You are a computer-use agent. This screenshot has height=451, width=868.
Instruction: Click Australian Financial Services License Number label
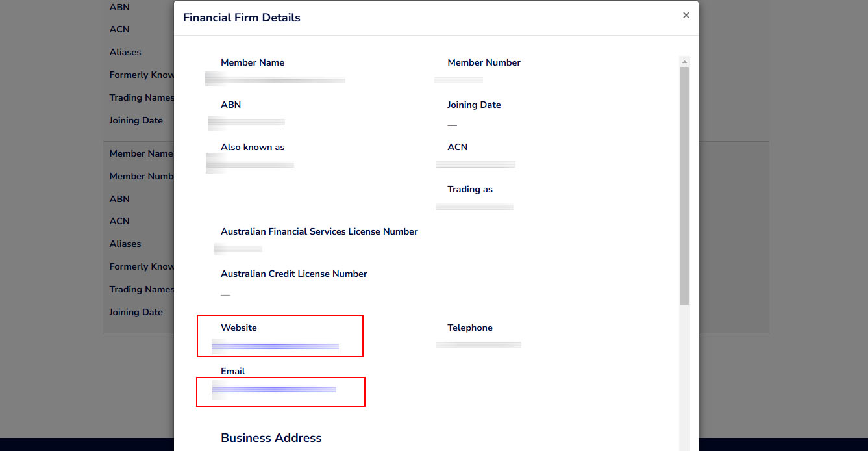pos(319,231)
